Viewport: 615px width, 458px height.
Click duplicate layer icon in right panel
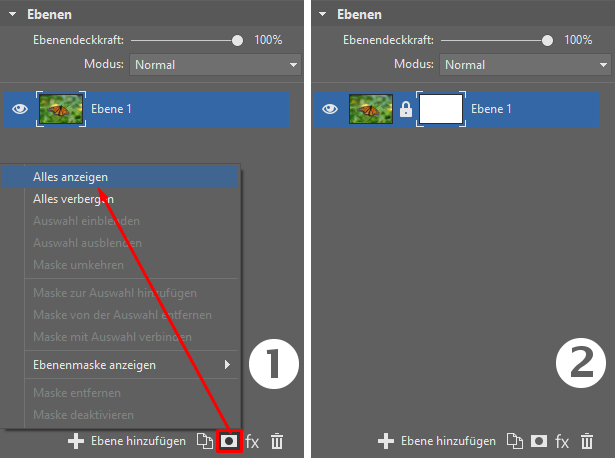pos(515,441)
